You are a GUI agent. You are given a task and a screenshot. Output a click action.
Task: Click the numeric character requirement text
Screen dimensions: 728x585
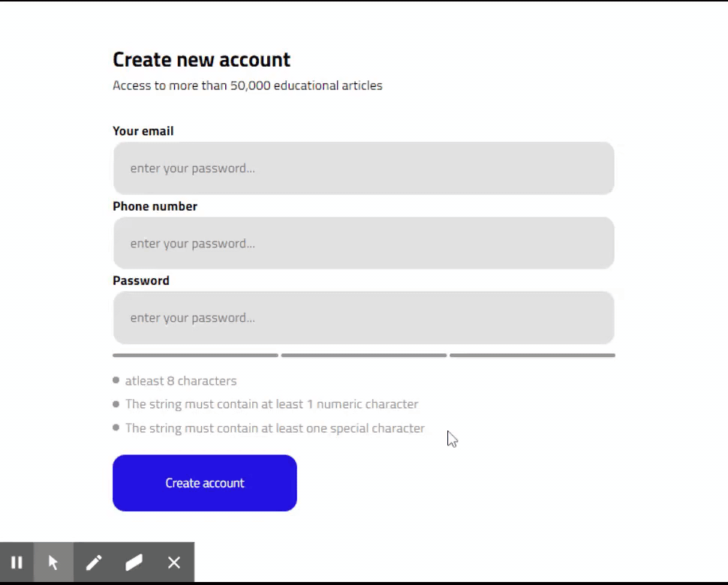click(272, 404)
